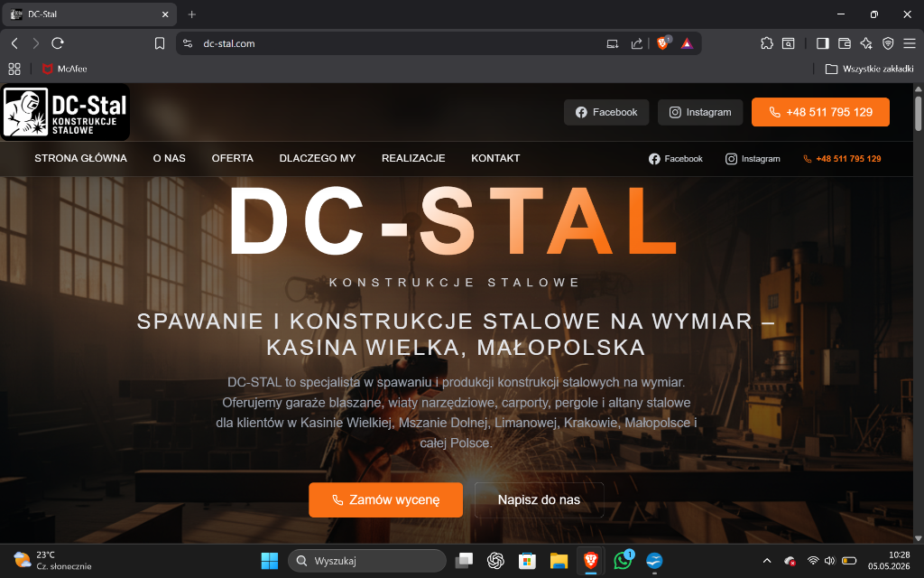Toggle the browser sidebar panel icon
The height and width of the screenshot is (578, 924).
[x=823, y=43]
